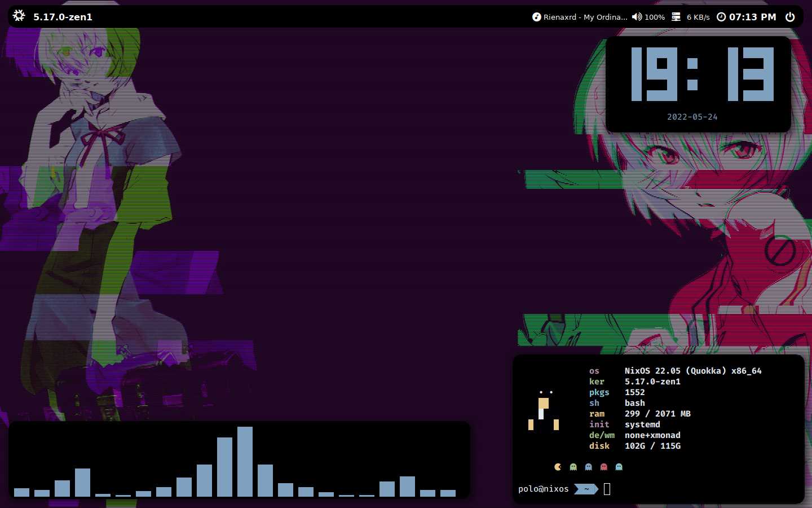Click the ~ directory segment in the prompt
The height and width of the screenshot is (508, 812).
pos(586,489)
